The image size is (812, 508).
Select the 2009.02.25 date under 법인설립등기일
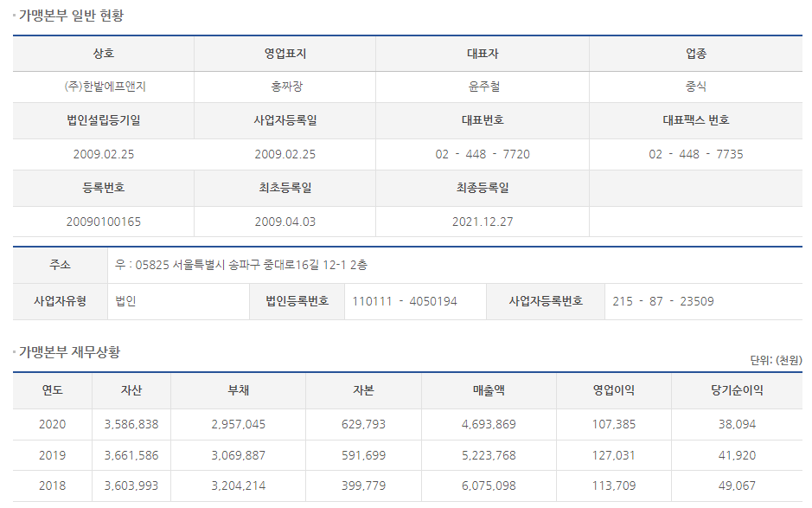point(104,154)
